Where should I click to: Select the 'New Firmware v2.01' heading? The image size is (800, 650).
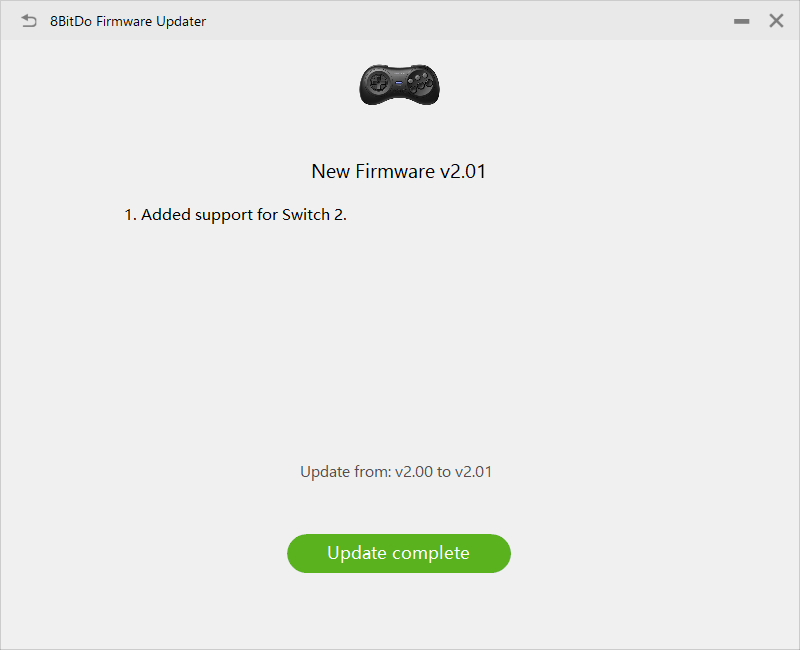pos(398,171)
